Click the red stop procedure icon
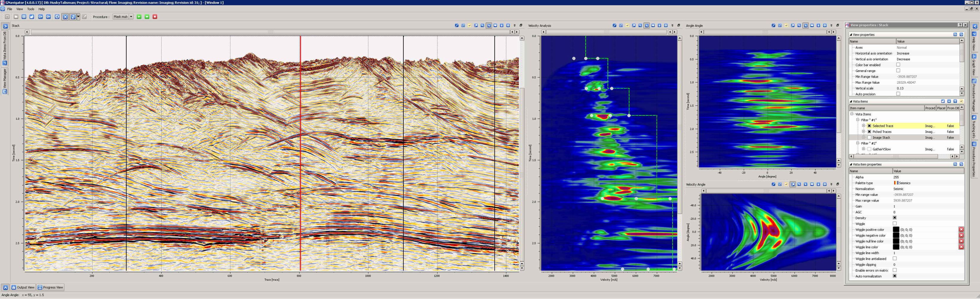 [x=155, y=17]
